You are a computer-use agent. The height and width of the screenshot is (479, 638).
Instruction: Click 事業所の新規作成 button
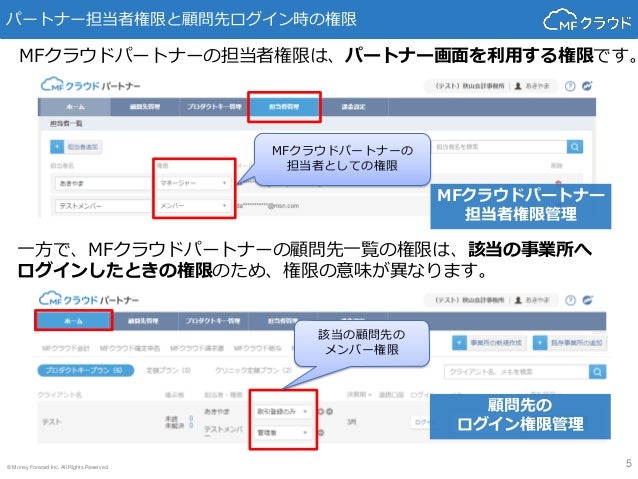pyautogui.click(x=489, y=343)
